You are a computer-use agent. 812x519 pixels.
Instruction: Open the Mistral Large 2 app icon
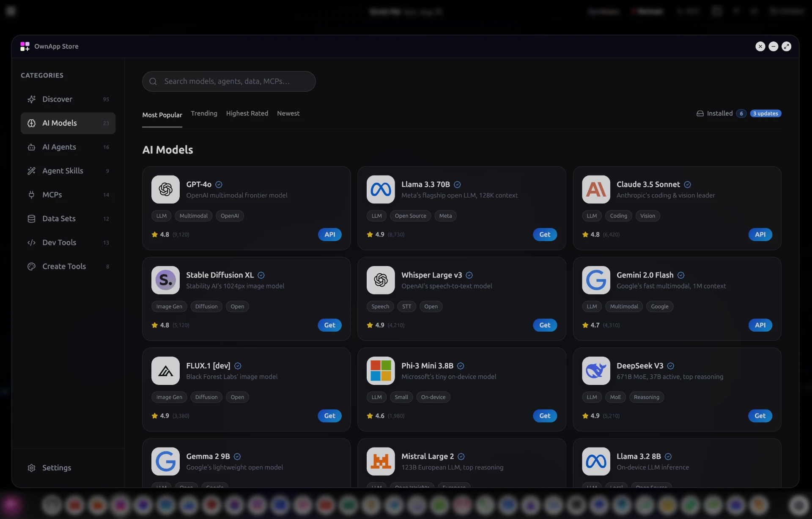point(381,461)
